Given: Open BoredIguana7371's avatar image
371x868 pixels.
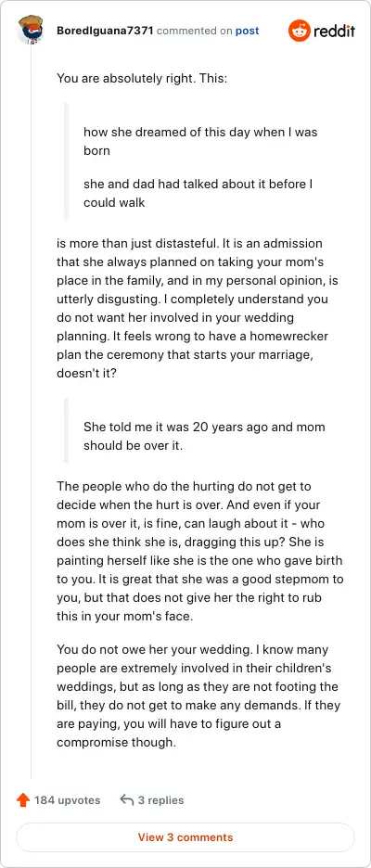Looking at the screenshot, I should pyautogui.click(x=31, y=31).
